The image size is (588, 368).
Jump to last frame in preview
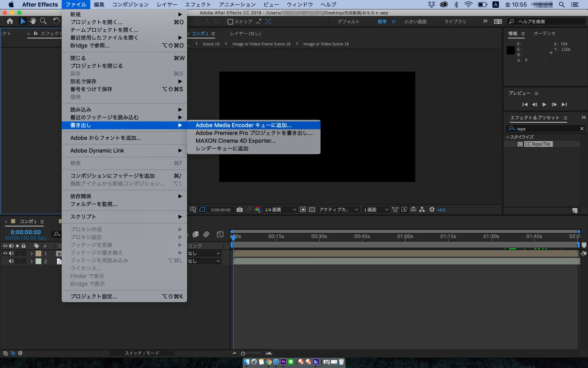(564, 104)
